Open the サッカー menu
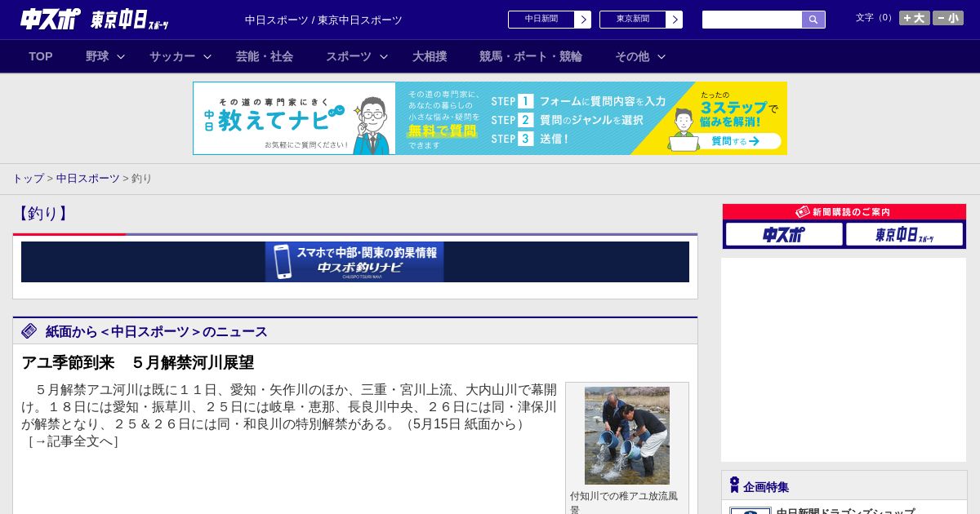Viewport: 980px width, 514px height. pos(172,56)
